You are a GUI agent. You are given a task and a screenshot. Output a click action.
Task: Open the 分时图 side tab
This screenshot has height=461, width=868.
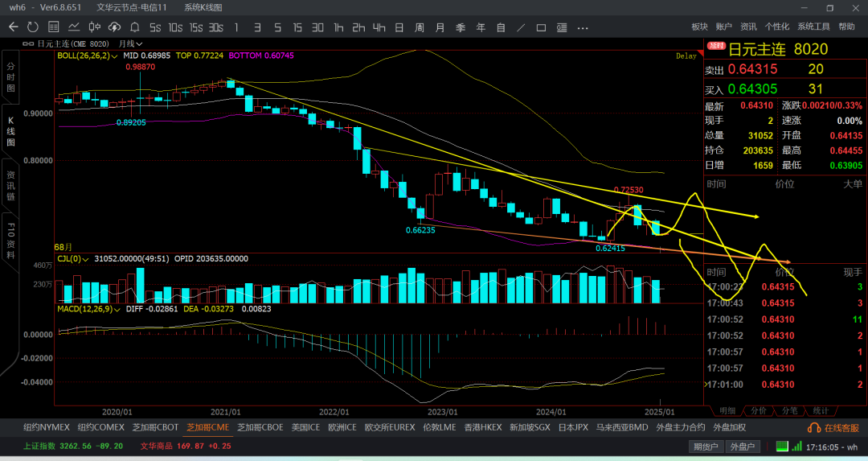pos(11,76)
